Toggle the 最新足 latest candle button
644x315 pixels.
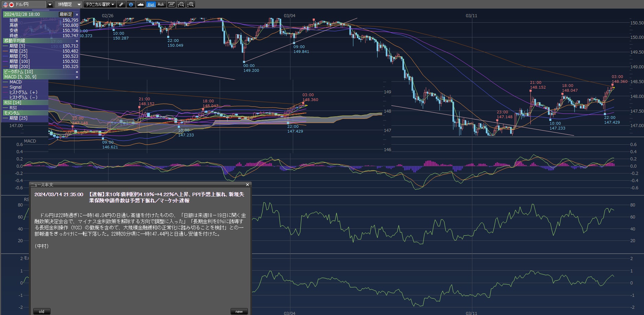(66, 14)
